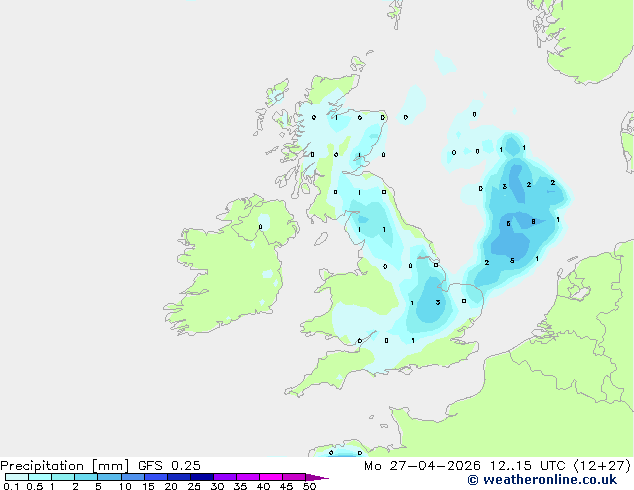Image resolution: width=634 pixels, height=490 pixels.
Task: Choose the 25–30 mm dark navy legend box
Action: tap(202, 477)
